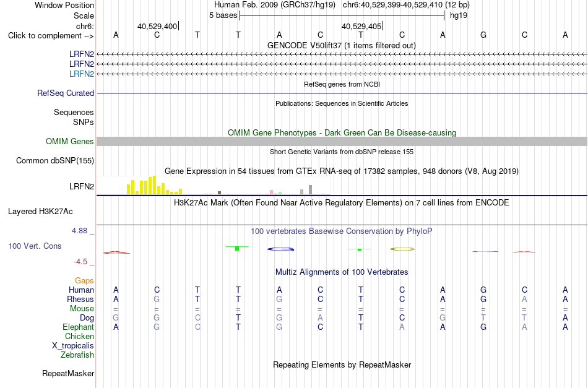
Task: Click the yellow GTEx LRFN2 expression bars
Action: 155,185
